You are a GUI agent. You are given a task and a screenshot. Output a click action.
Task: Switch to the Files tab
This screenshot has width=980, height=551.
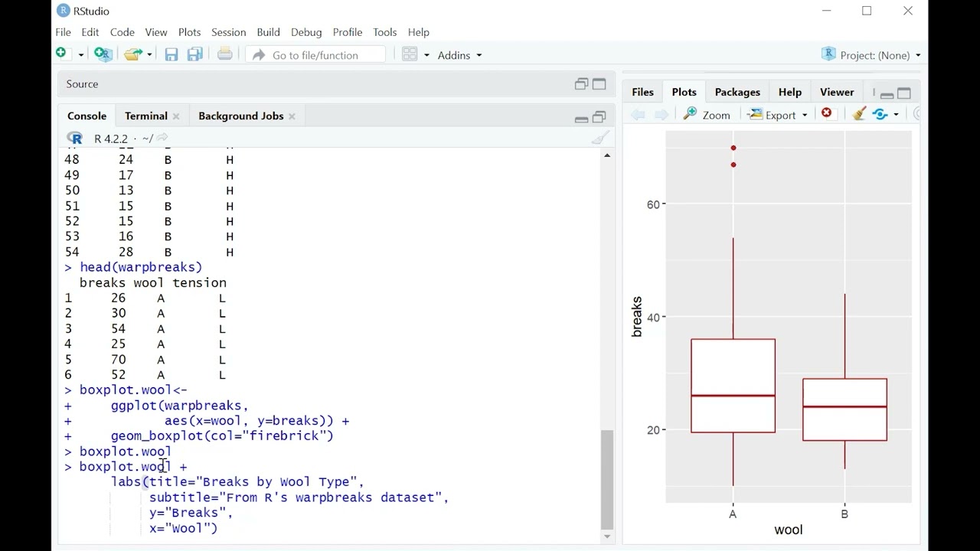coord(642,92)
